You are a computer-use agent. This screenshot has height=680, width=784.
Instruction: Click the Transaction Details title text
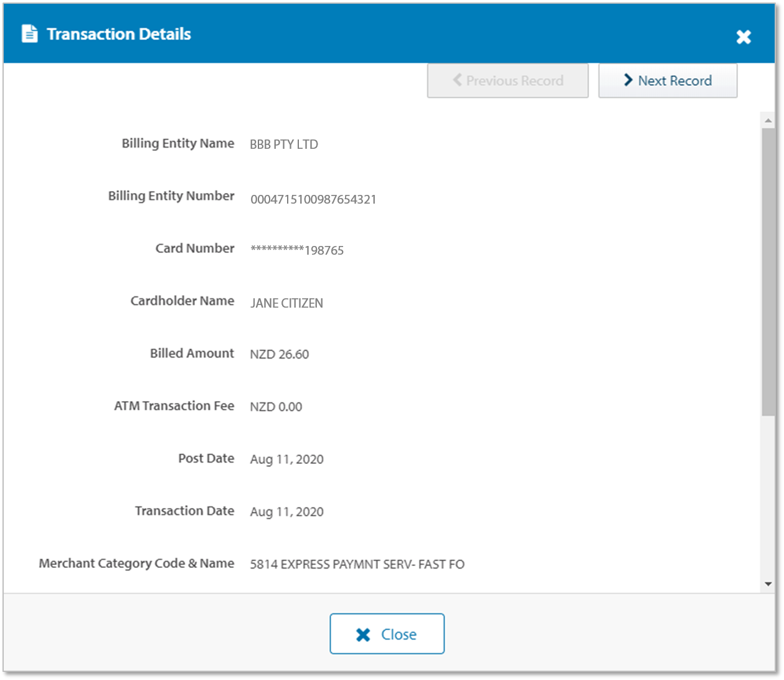[119, 34]
